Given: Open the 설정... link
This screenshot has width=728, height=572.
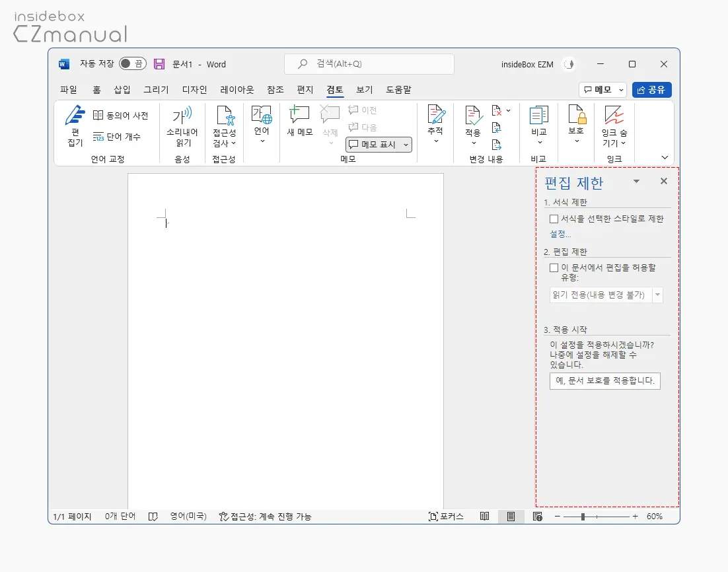Looking at the screenshot, I should (x=560, y=234).
